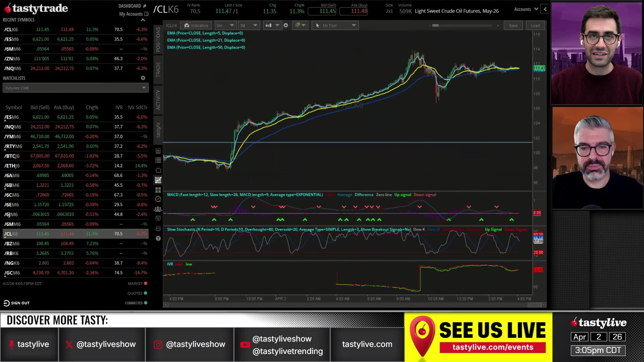Viewport: 644px width, 362px height.
Task: Open the follow traders people icon
Action: pos(158,209)
